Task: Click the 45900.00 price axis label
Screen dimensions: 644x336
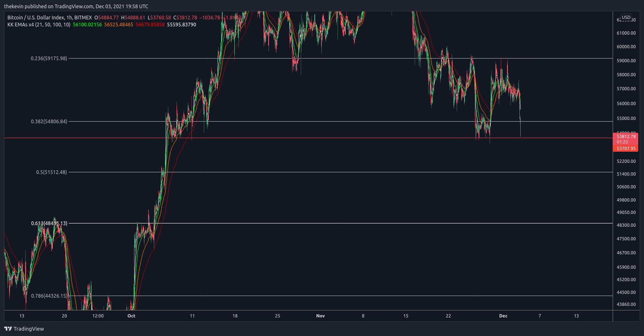Action: click(626, 267)
